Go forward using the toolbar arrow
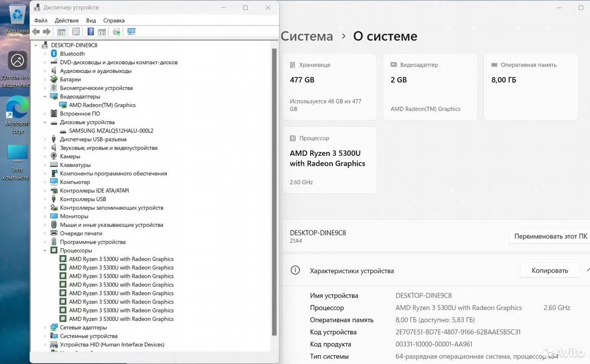 click(x=47, y=32)
